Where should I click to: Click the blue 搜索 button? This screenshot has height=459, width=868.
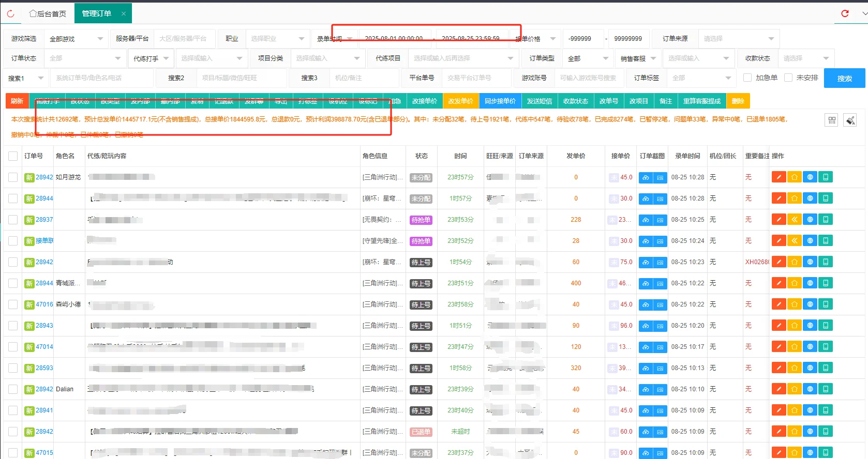845,78
